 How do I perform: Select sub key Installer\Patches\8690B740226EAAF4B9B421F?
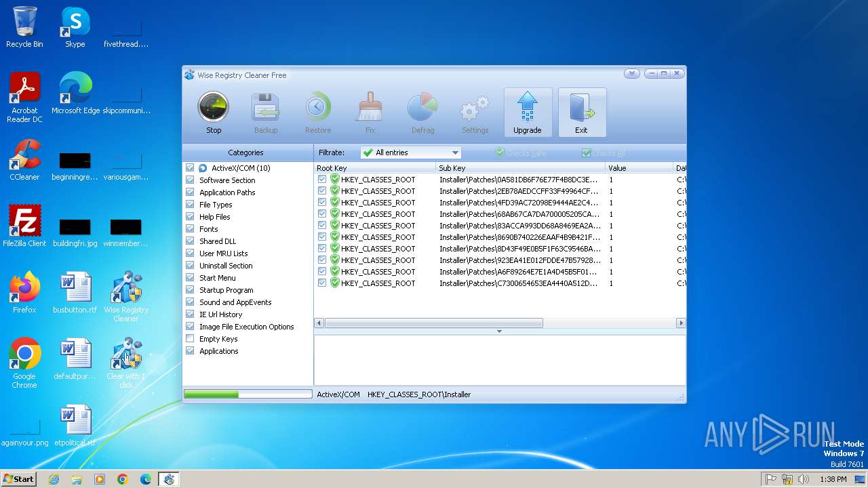point(519,237)
